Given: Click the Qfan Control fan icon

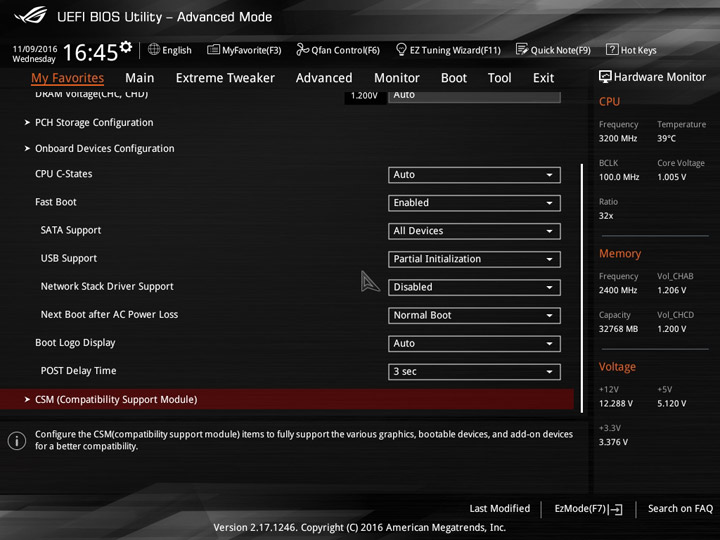Looking at the screenshot, I should [x=302, y=49].
